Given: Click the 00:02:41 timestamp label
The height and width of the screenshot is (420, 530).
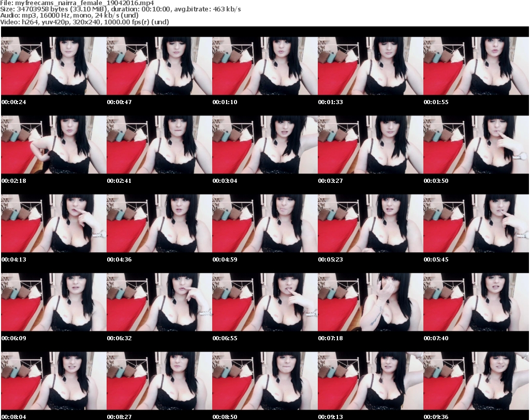Looking at the screenshot, I should tap(120, 181).
